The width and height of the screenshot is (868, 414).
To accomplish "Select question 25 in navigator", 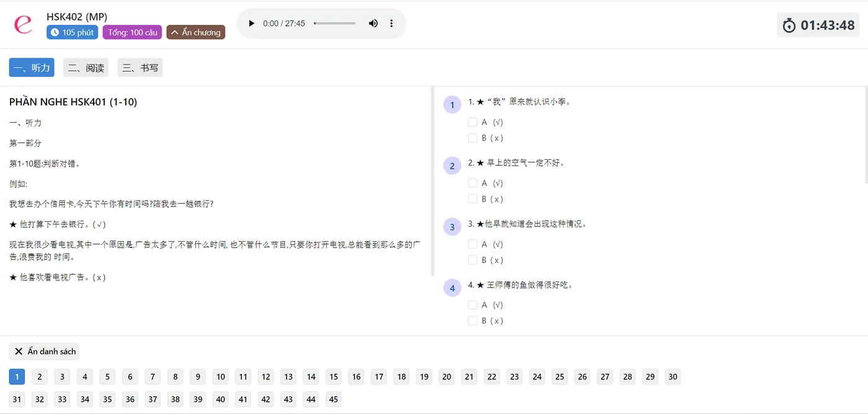I will coord(560,377).
